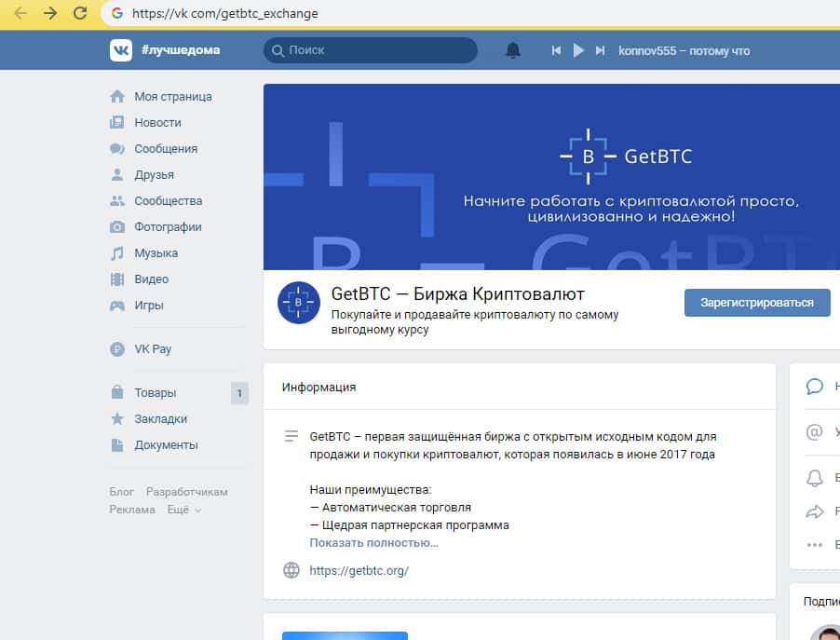Screen dimensions: 840x640
Task: Open Закладки in the sidebar
Action: 160,419
